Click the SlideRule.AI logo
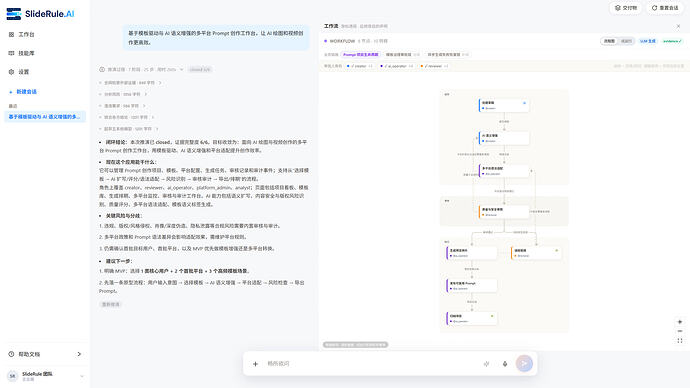The width and height of the screenshot is (690, 388). tap(40, 14)
